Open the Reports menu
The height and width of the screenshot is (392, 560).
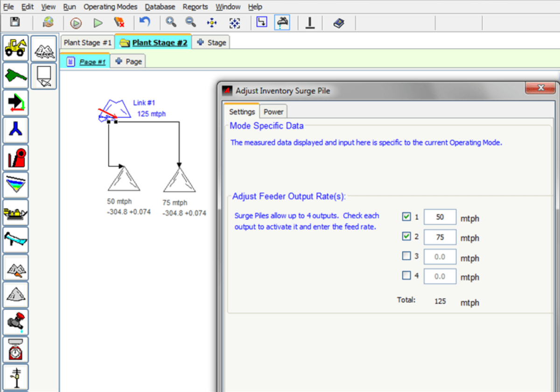[195, 7]
